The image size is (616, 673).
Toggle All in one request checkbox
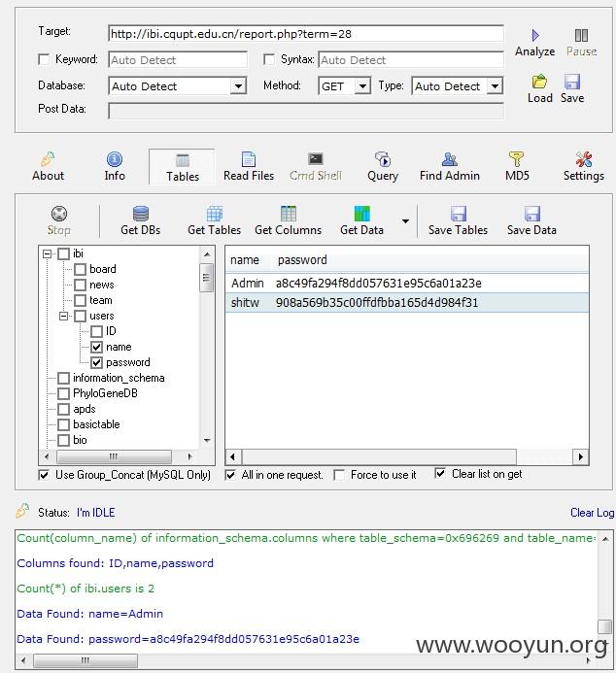(230, 475)
